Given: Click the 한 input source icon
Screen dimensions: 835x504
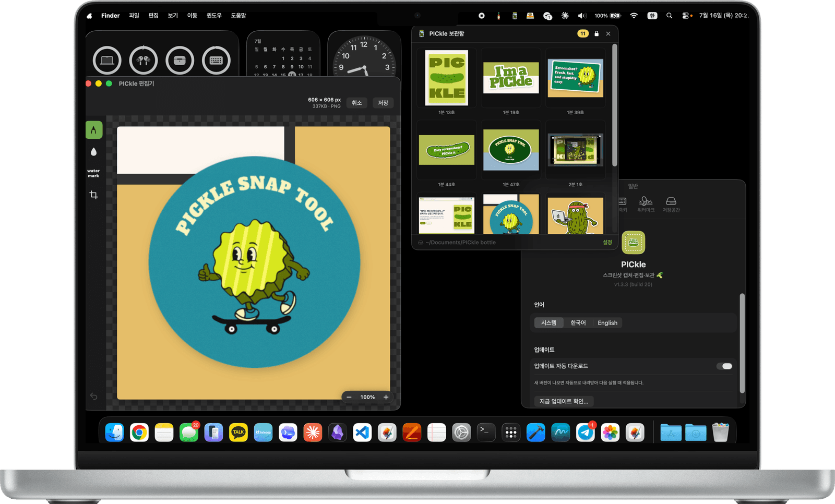Looking at the screenshot, I should [x=652, y=16].
